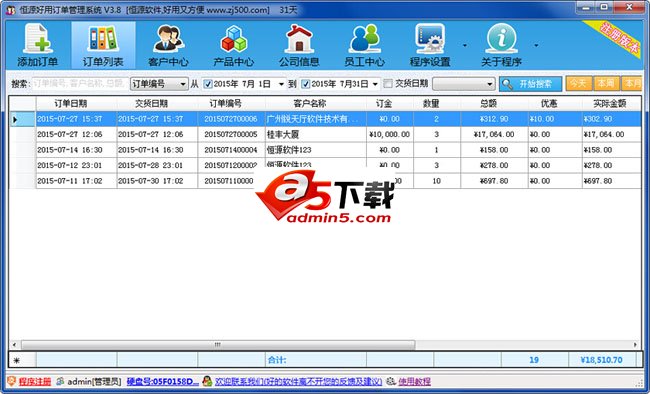Image resolution: width=650 pixels, height=394 pixels.
Task: Click the 实际金额 column header
Action: (611, 103)
